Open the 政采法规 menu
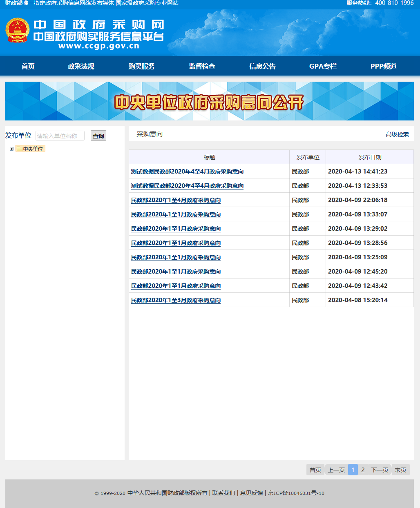Viewport: 420px width, 508px height. (81, 66)
